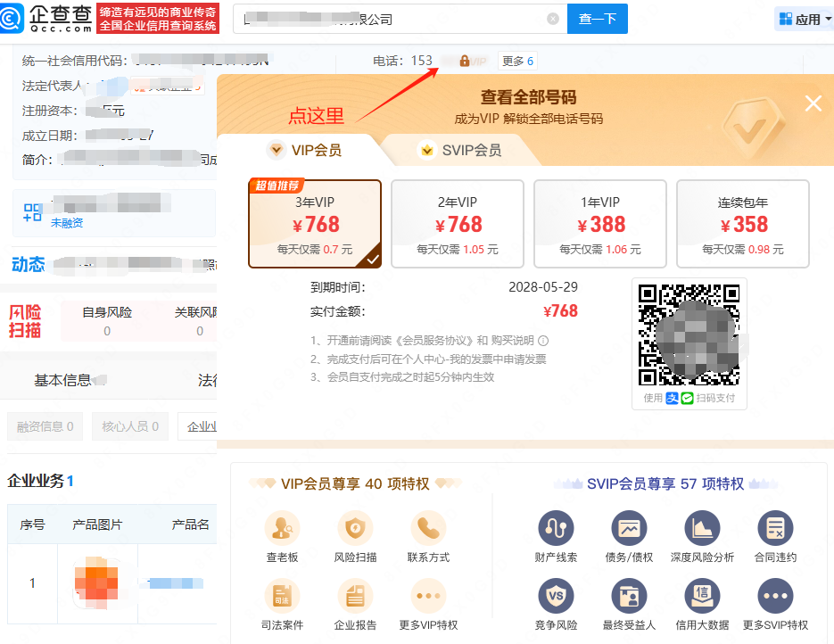Image resolution: width=834 pixels, height=644 pixels.
Task: Switch to the SVIP会员 tab
Action: tap(459, 150)
